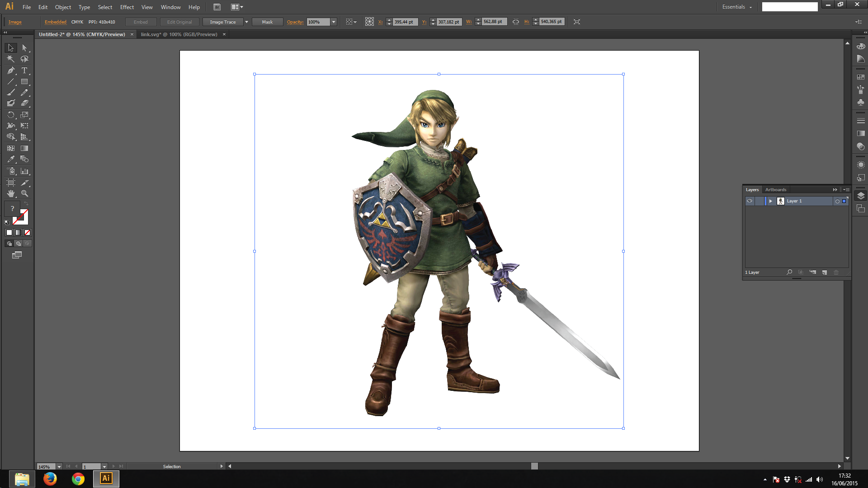Toggle lock column for Layer 1
The image size is (868, 488).
(x=759, y=201)
